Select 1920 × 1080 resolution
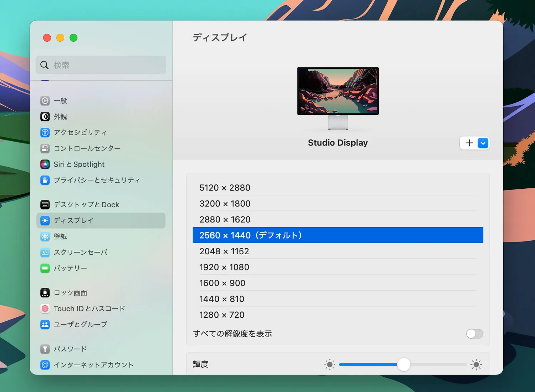This screenshot has width=535, height=392. tap(338, 267)
